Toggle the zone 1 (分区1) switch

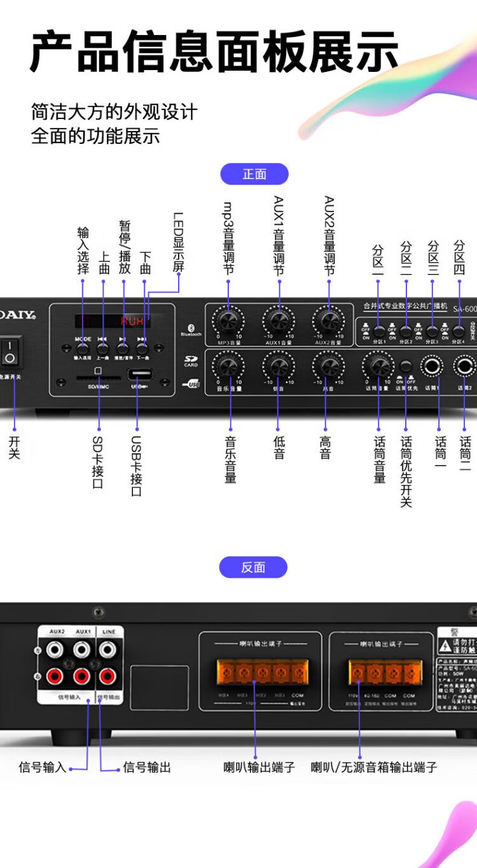[379, 332]
